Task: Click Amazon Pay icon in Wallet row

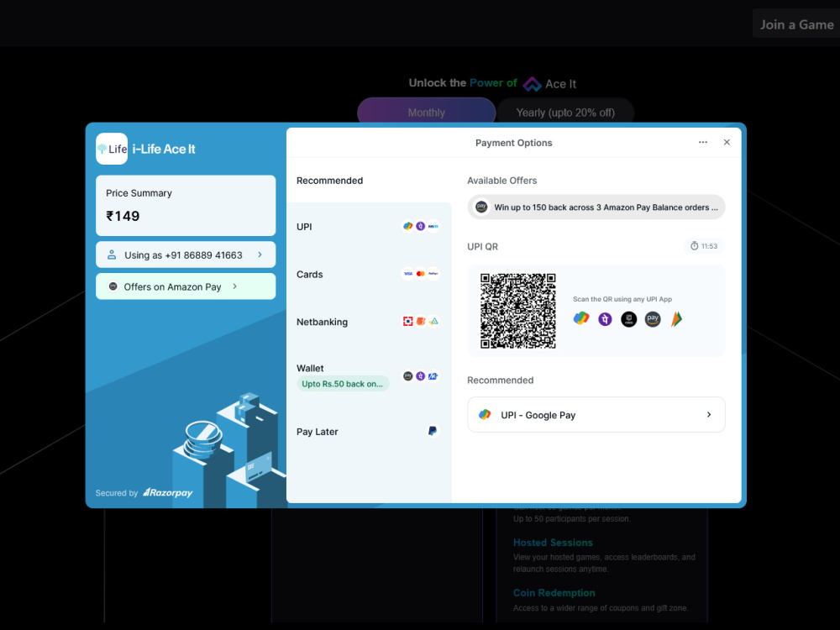Action: [408, 376]
